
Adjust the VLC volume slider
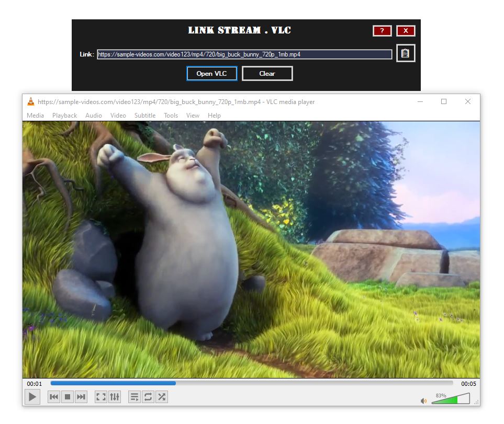pyautogui.click(x=450, y=399)
